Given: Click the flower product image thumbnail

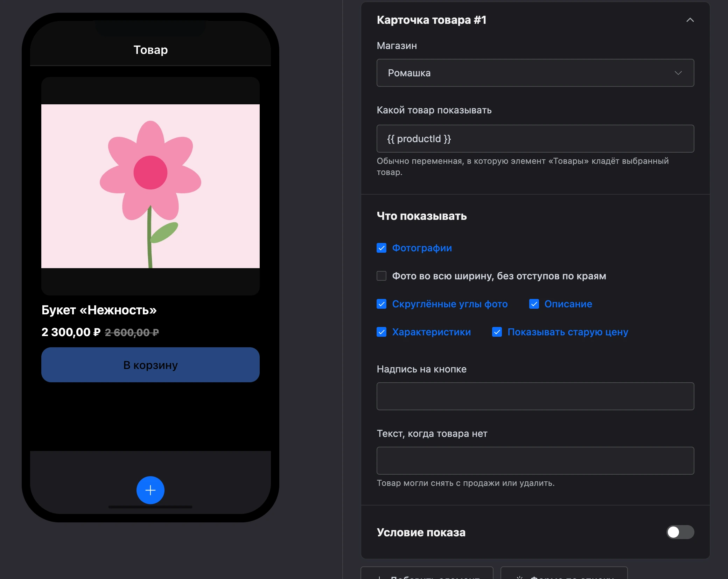Looking at the screenshot, I should click(x=150, y=186).
